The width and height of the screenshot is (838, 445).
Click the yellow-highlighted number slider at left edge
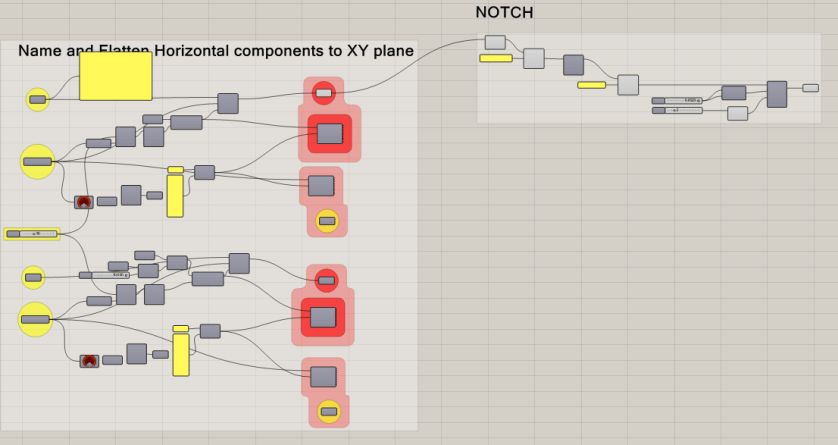point(33,234)
